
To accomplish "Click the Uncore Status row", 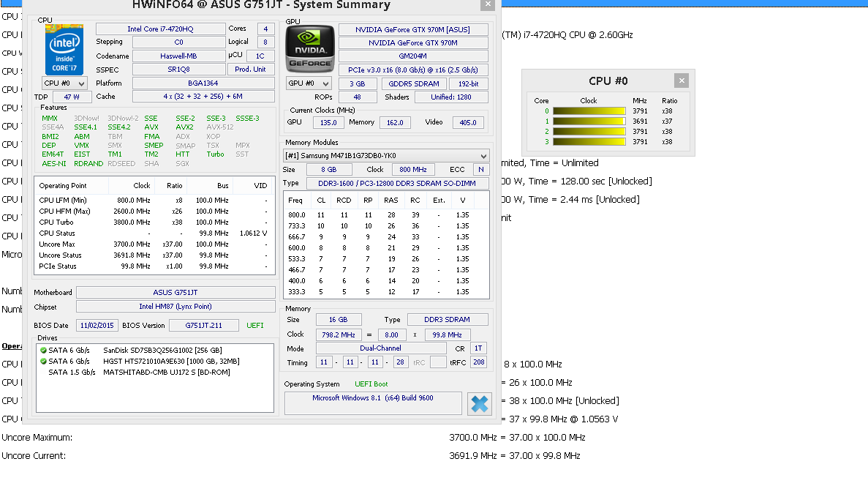I will (x=154, y=255).
